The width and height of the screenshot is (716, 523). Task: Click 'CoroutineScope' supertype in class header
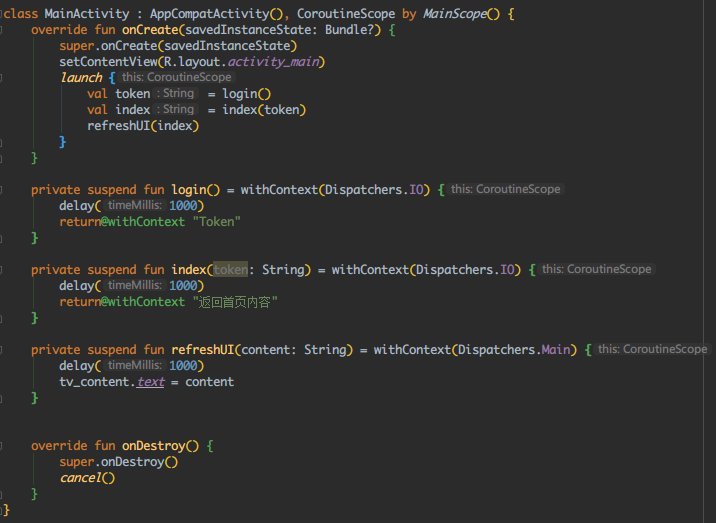346,14
